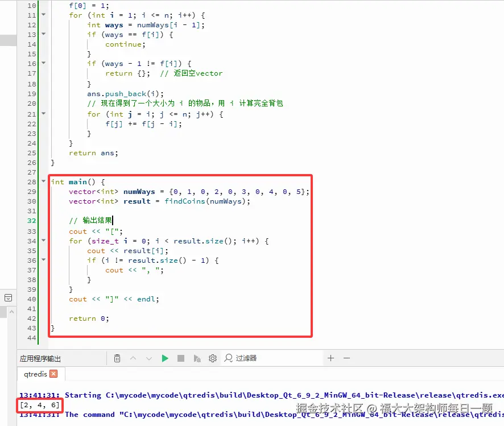Click the 'continue;' statement on line 14
The image size is (504, 426).
[x=125, y=44]
